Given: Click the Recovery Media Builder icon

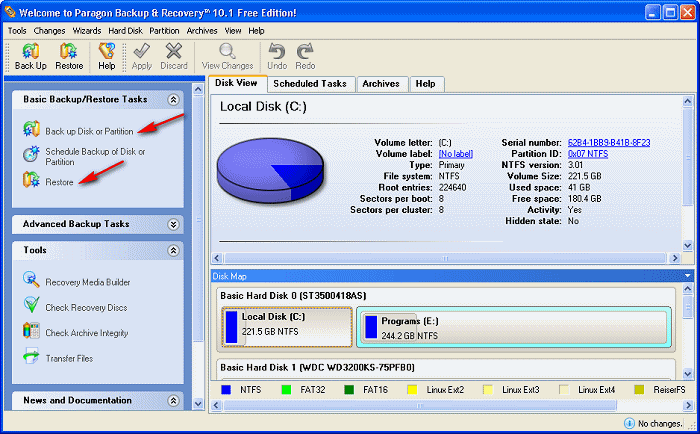Looking at the screenshot, I should point(31,280).
